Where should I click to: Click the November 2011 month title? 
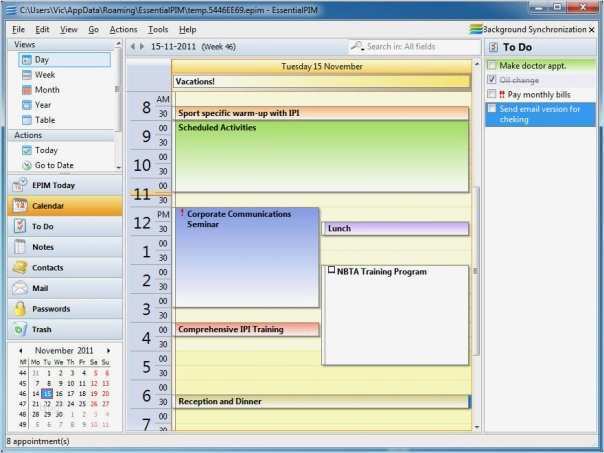pos(64,351)
